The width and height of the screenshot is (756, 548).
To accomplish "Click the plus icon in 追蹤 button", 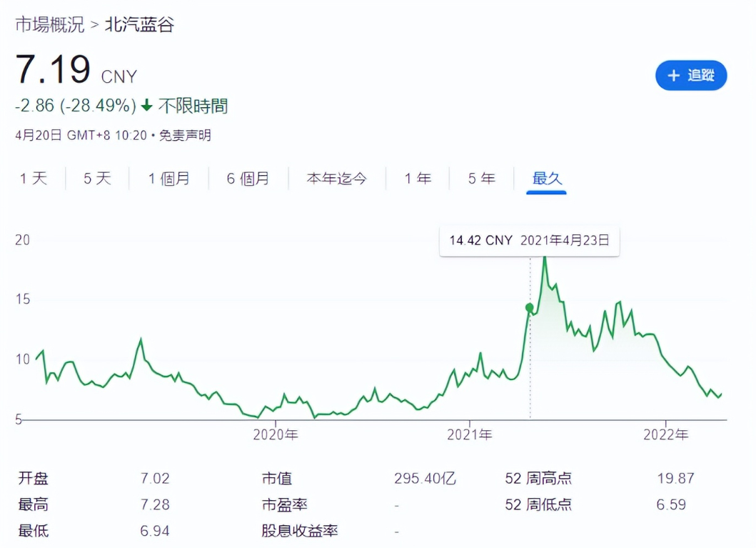I will 674,75.
